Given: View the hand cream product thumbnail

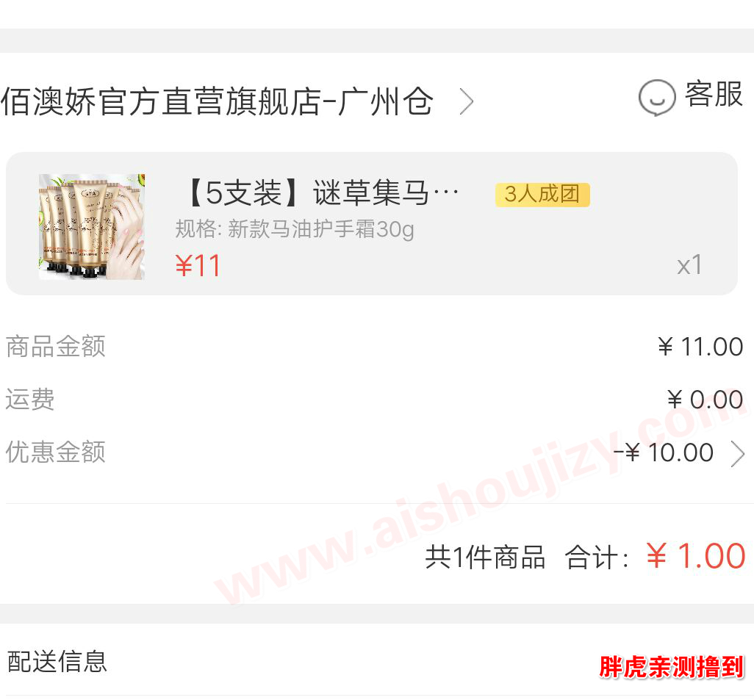Looking at the screenshot, I should coord(91,226).
